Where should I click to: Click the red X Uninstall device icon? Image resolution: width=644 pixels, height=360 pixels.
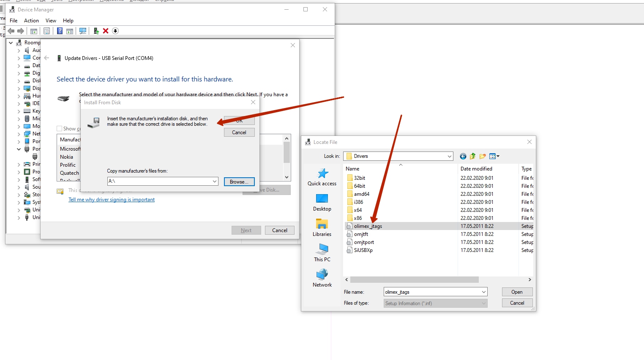(106, 31)
